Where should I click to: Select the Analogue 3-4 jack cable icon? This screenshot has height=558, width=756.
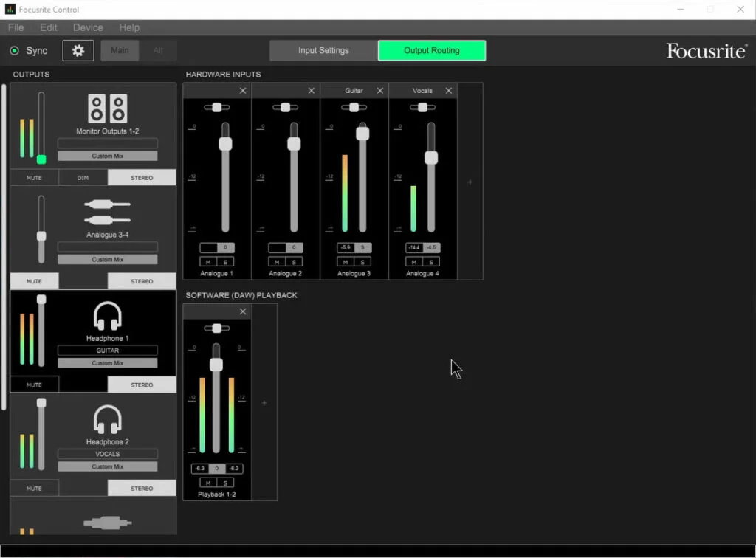(x=108, y=213)
